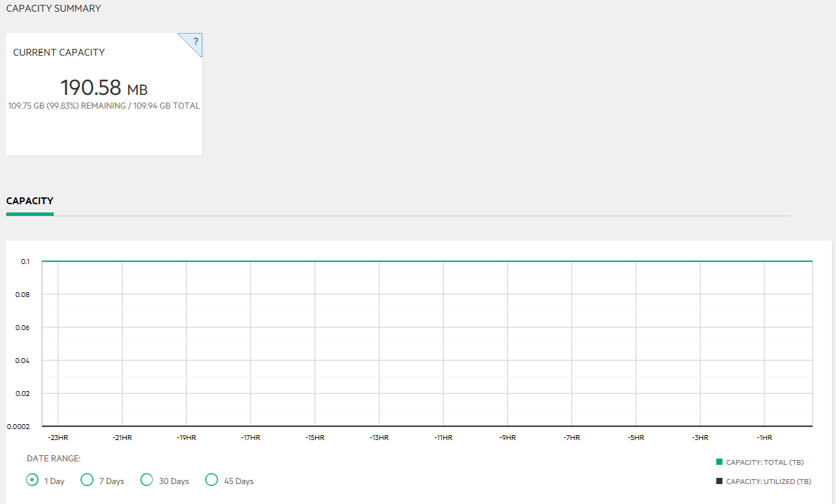Image resolution: width=836 pixels, height=504 pixels.
Task: Choose the 45 Days date range
Action: pos(212,480)
